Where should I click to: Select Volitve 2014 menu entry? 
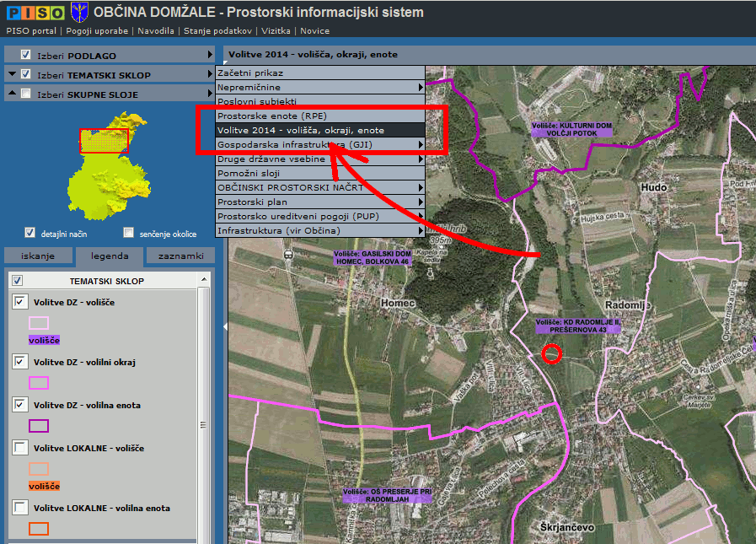click(300, 130)
